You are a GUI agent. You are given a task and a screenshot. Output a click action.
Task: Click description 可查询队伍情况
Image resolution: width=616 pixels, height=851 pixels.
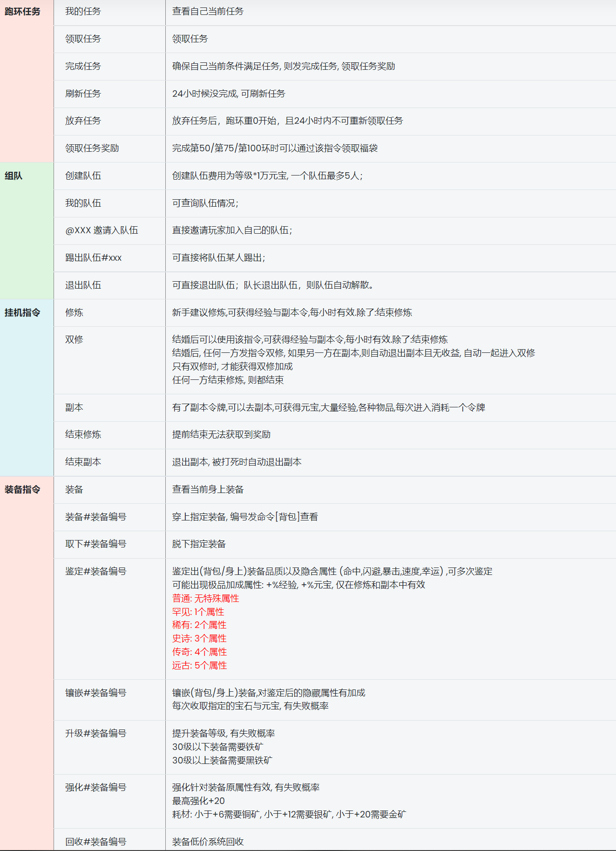(x=205, y=203)
